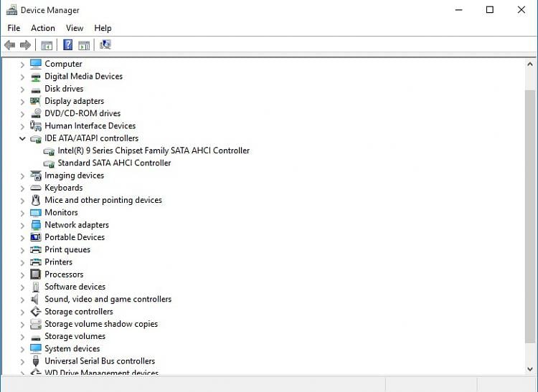
Task: Toggle the action pane toolbar icon
Action: point(84,45)
